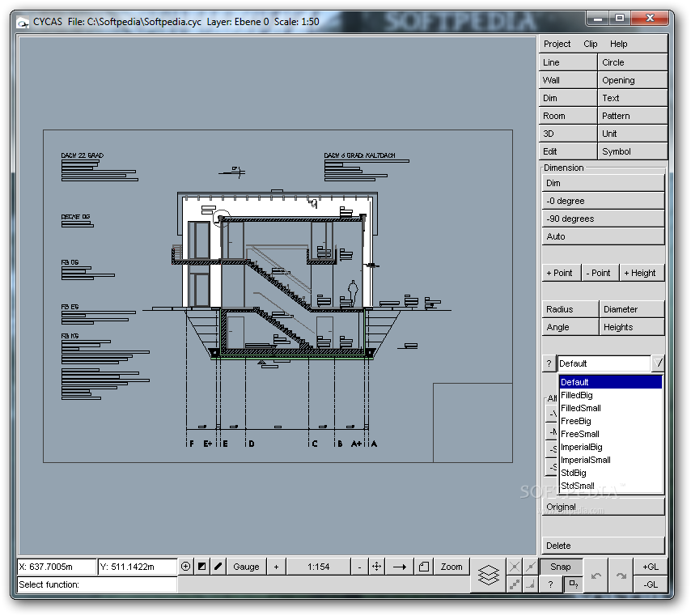
Task: Click the X coordinate field
Action: coord(57,567)
